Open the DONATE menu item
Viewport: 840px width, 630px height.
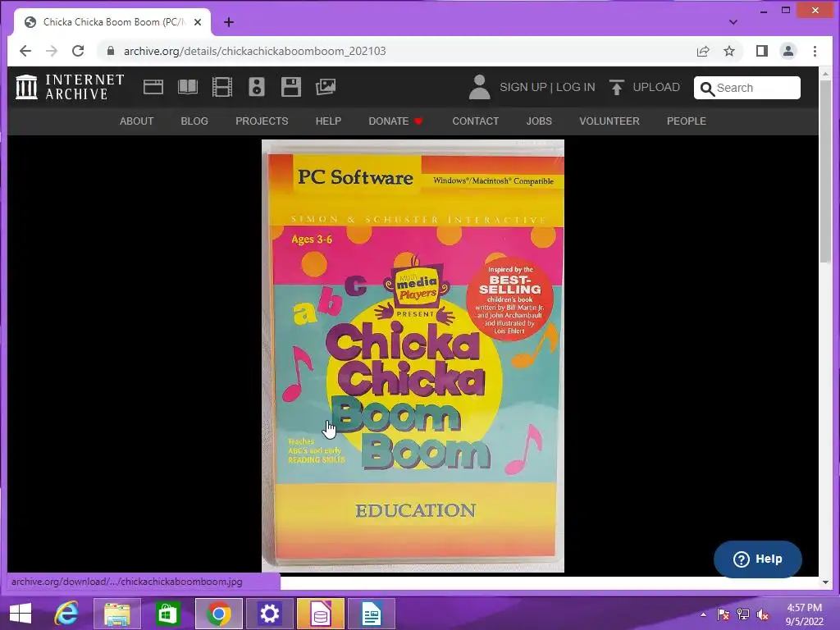point(395,121)
